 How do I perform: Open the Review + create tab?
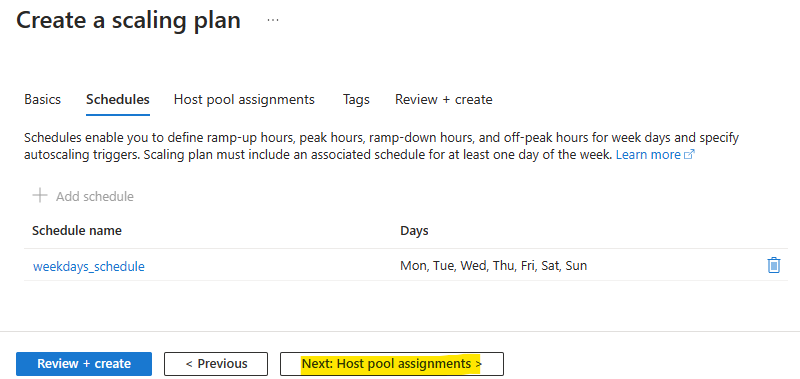click(x=443, y=99)
